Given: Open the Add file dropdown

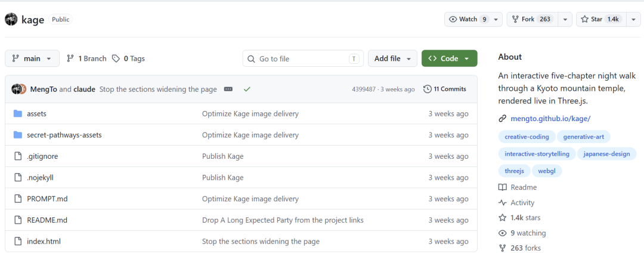Looking at the screenshot, I should [x=392, y=58].
